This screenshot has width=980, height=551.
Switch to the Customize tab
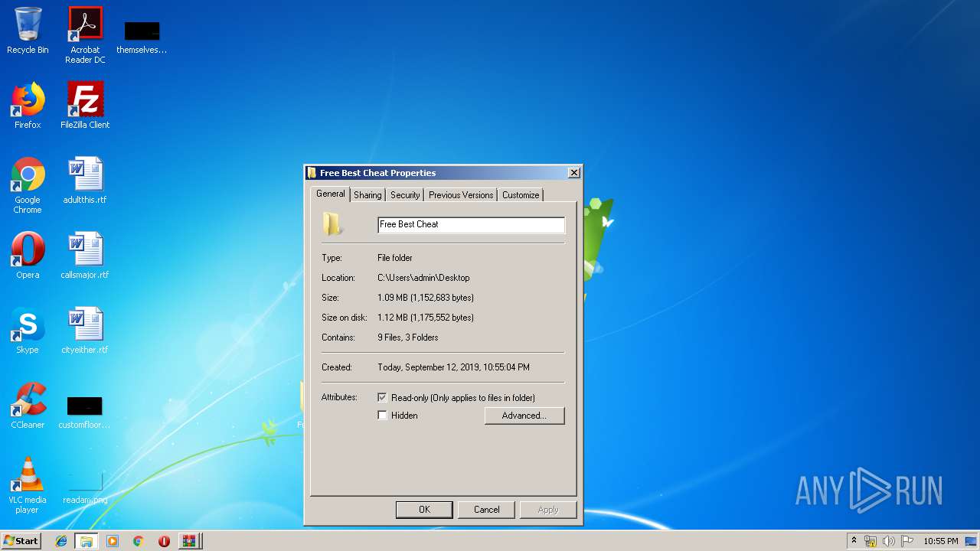coord(521,195)
